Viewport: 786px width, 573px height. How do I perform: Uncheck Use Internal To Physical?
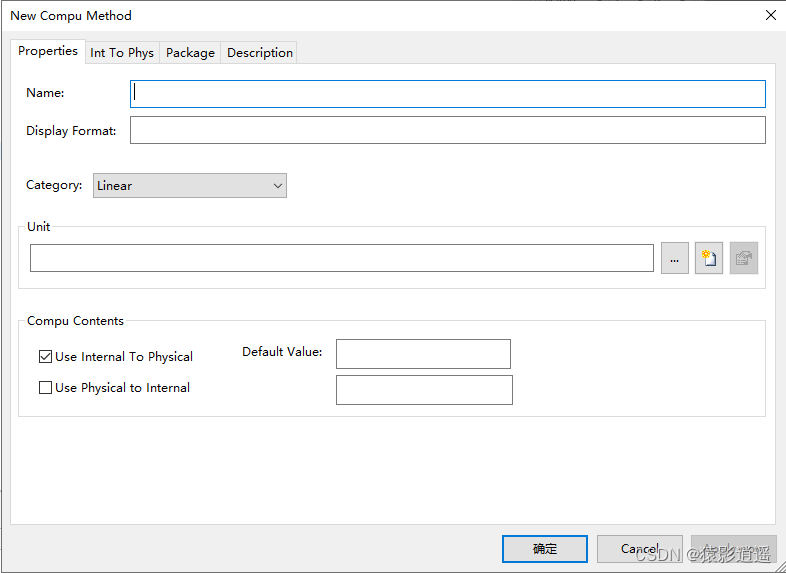pos(46,356)
